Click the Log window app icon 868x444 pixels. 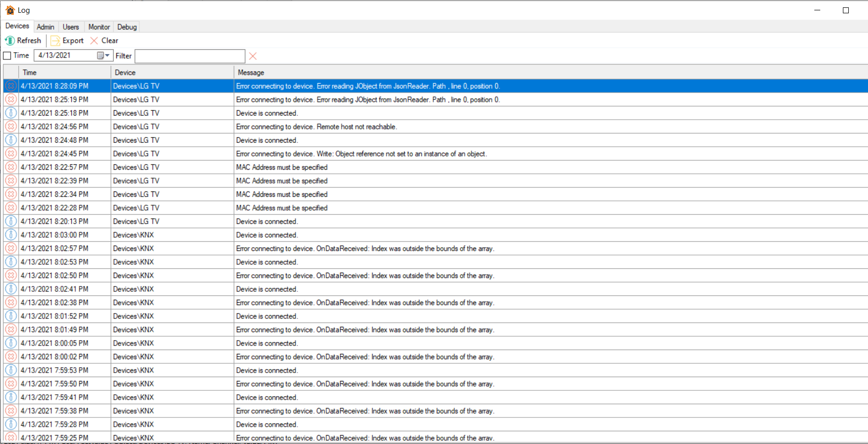point(10,10)
